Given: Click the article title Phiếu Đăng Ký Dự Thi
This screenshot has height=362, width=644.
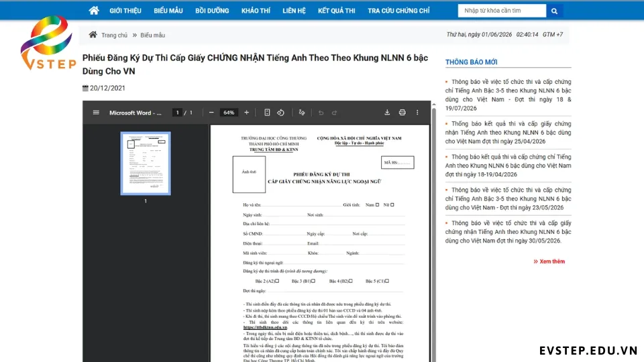Looking at the screenshot, I should click(255, 64).
